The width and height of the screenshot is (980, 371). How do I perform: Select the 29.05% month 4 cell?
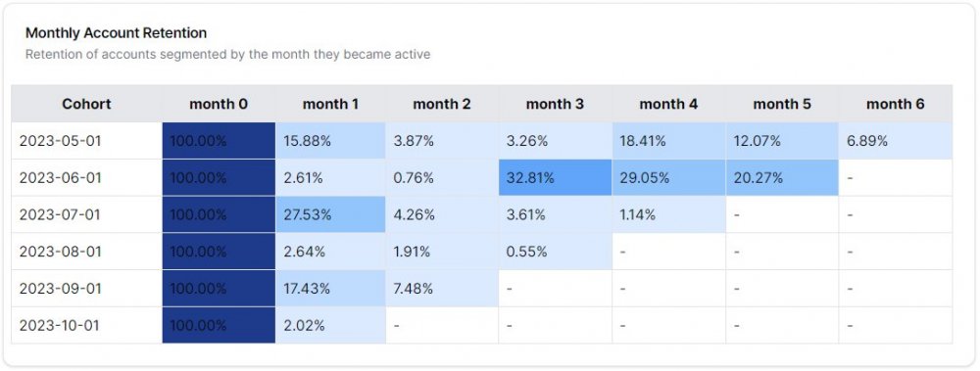coord(668,177)
